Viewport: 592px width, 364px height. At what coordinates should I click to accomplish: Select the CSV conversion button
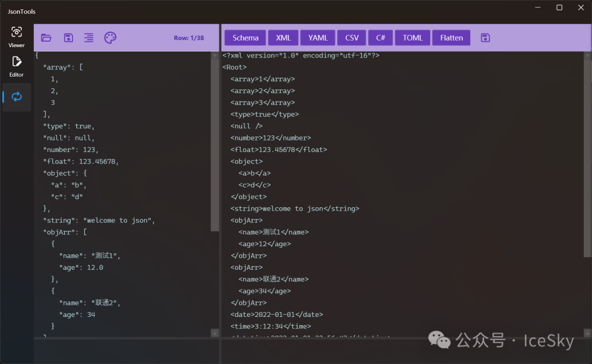[352, 38]
